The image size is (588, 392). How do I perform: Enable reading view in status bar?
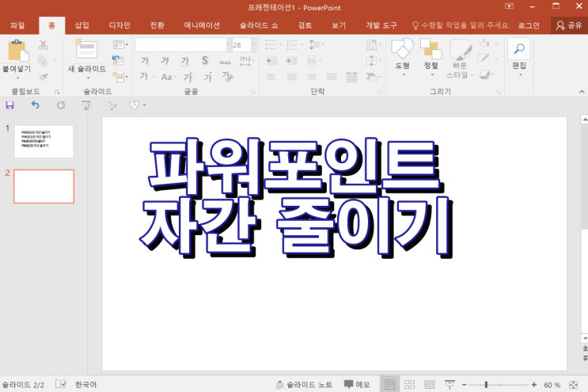430,385
